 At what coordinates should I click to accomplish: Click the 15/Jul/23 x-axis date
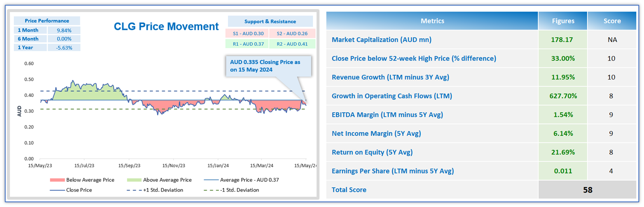(x=85, y=165)
